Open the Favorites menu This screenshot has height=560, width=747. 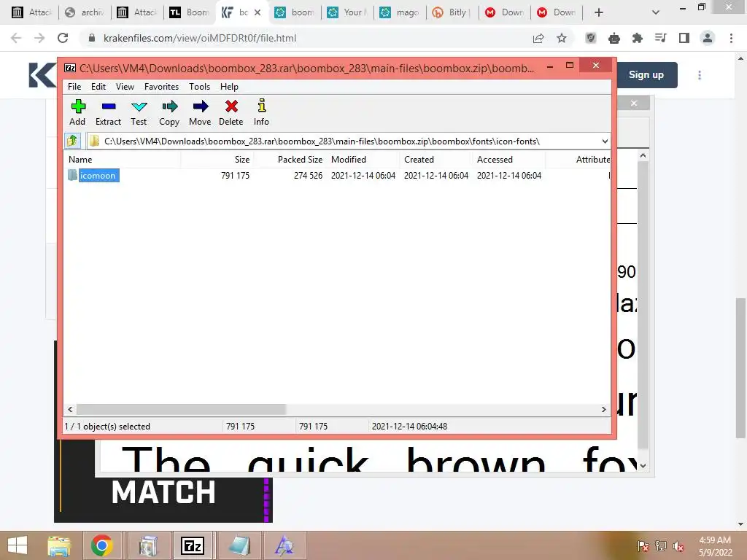point(161,87)
